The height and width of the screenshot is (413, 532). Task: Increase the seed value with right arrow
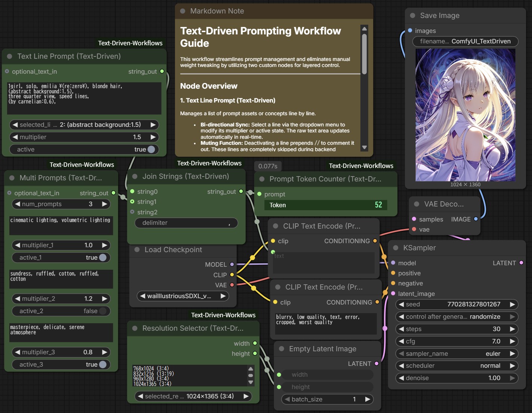coord(513,305)
